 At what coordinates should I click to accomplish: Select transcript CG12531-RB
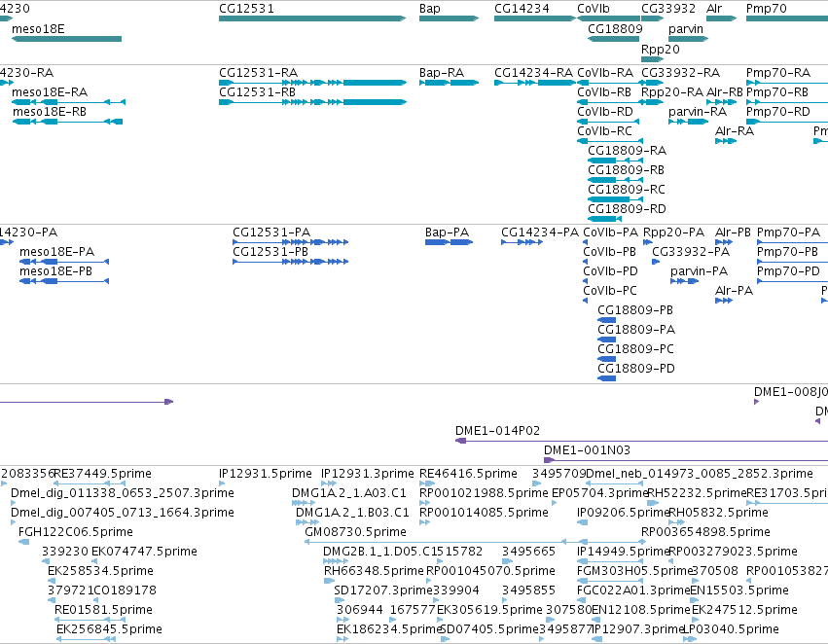click(257, 92)
